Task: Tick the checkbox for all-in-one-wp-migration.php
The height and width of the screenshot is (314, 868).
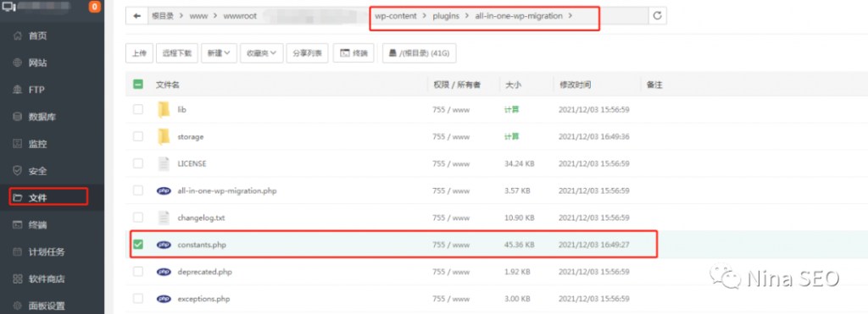Action: (x=138, y=190)
